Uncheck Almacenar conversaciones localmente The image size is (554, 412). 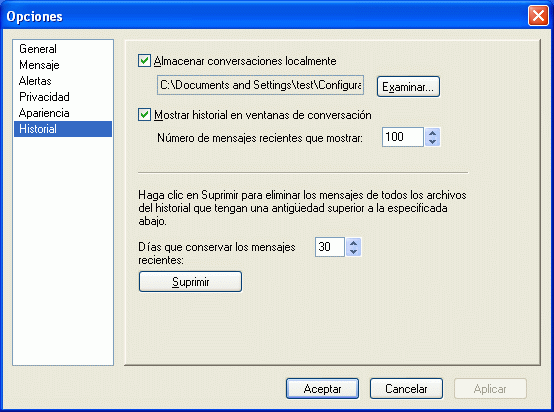[144, 60]
